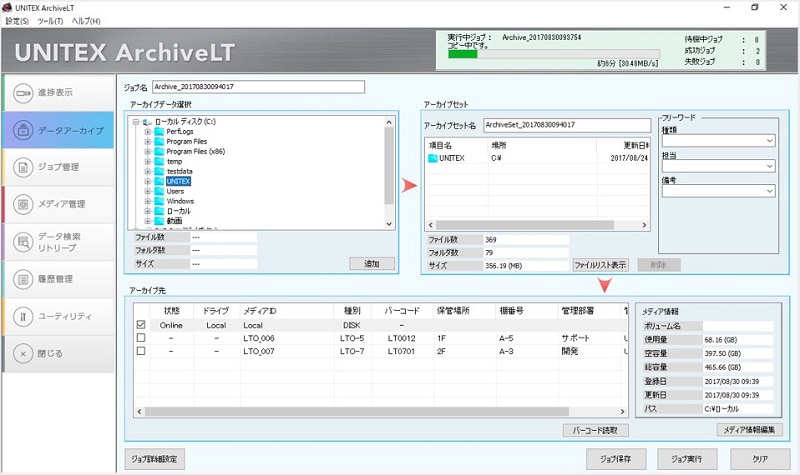Click the archive set list horizontal scrollbar

click(x=525, y=225)
